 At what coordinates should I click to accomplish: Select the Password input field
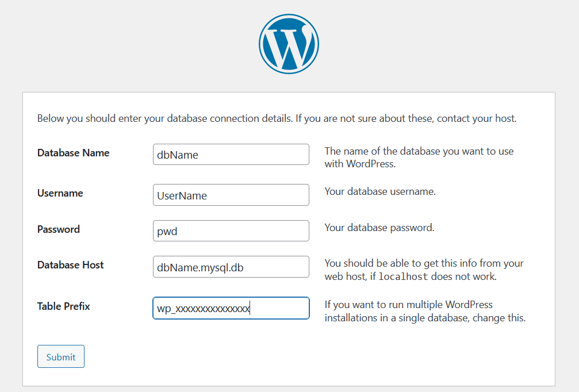click(231, 231)
